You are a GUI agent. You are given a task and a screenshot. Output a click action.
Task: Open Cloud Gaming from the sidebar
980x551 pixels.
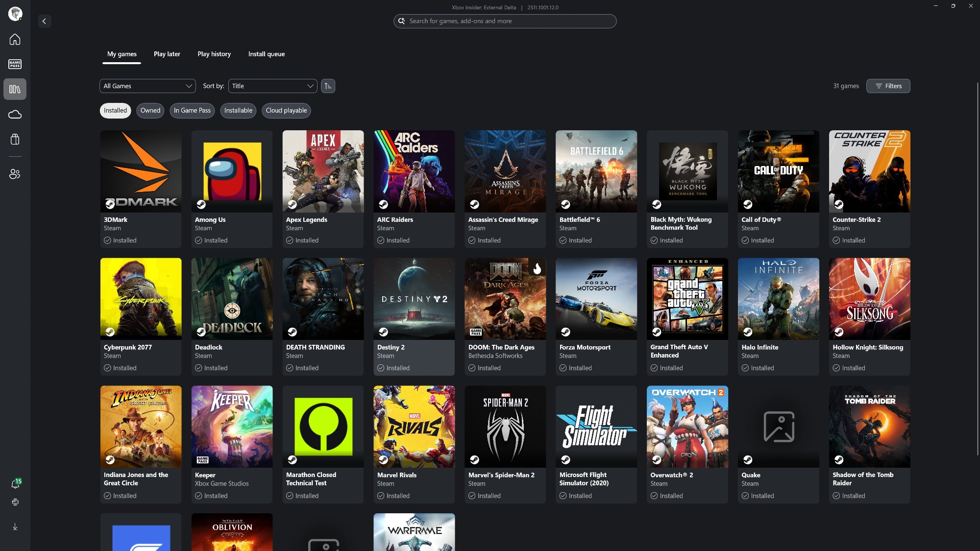click(15, 114)
